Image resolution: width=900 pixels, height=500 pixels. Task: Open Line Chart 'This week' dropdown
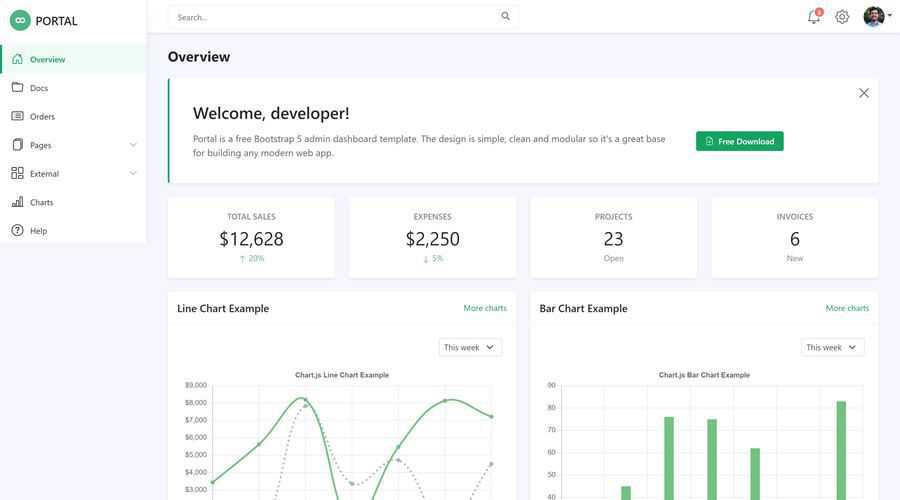[x=470, y=347]
